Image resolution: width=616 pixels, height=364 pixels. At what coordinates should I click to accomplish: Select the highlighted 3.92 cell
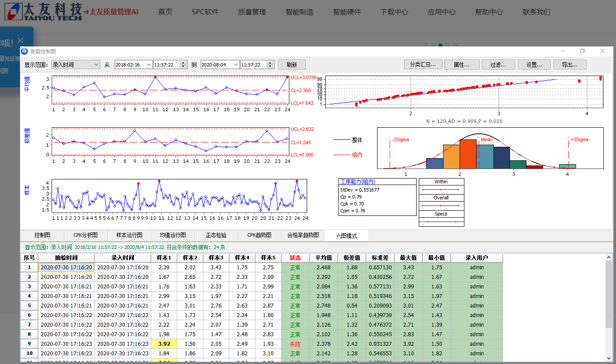[x=164, y=344]
